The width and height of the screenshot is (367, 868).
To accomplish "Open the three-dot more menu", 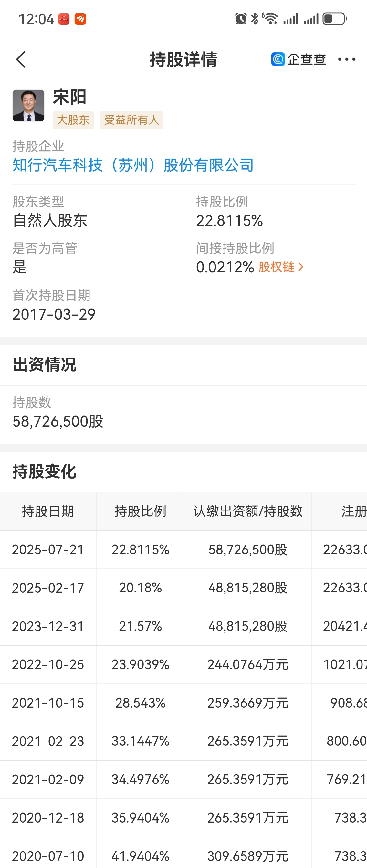I will 347,59.
